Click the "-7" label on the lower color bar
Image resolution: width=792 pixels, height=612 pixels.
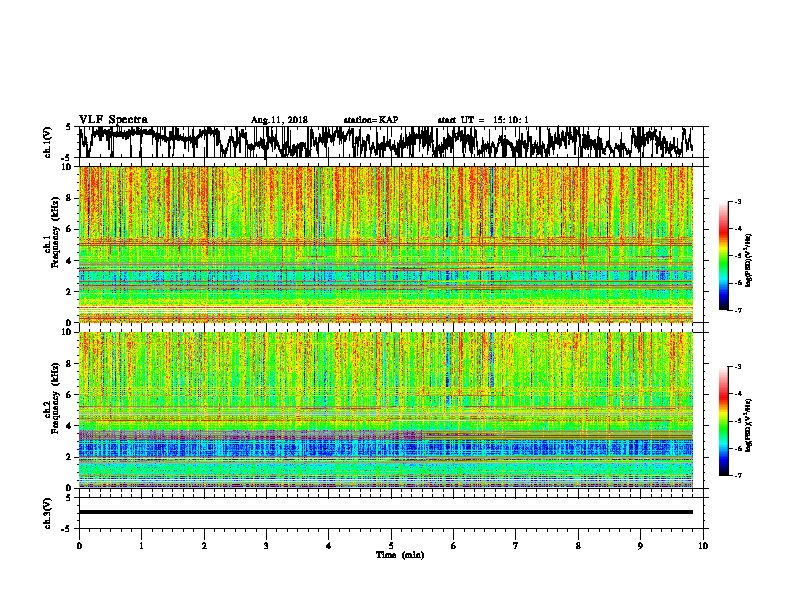point(737,475)
